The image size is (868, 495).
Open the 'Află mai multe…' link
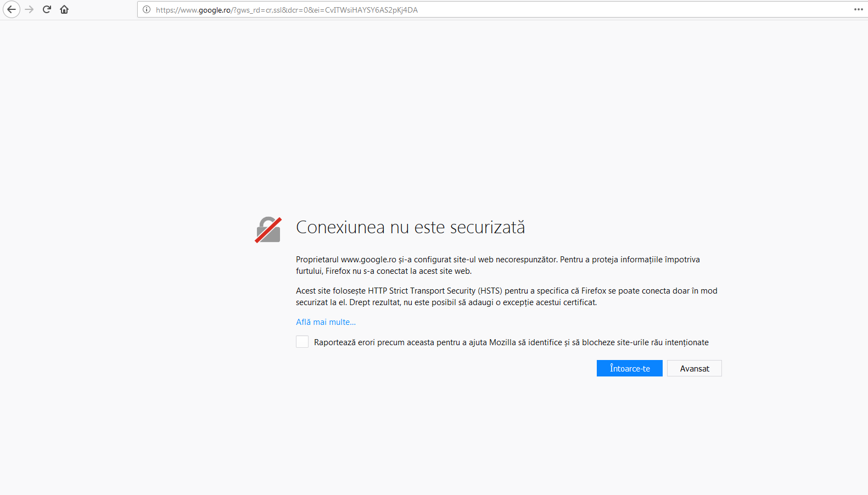(326, 322)
